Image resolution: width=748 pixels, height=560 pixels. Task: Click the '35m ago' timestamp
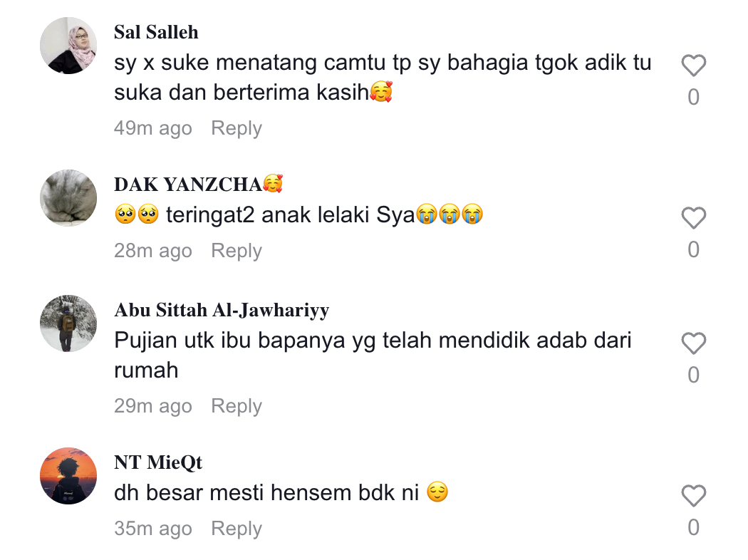[x=153, y=529]
